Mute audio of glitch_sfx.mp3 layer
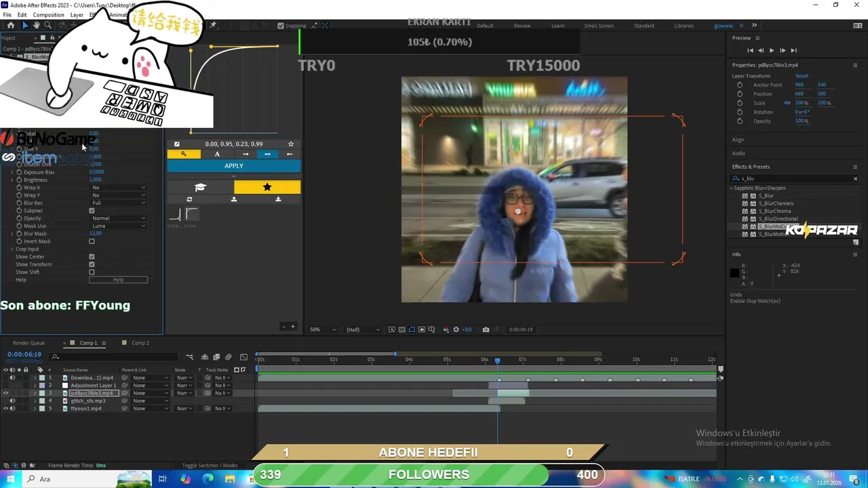The height and width of the screenshot is (488, 868). pyautogui.click(x=12, y=401)
